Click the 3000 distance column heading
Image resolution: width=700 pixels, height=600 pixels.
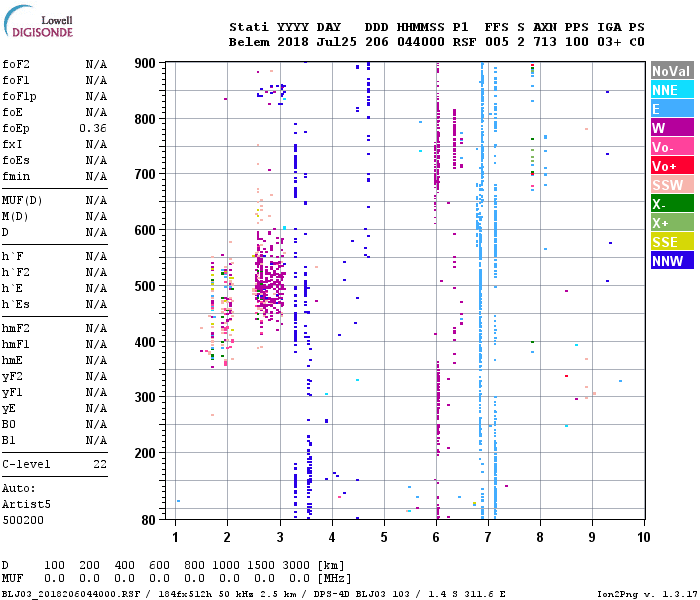296,566
